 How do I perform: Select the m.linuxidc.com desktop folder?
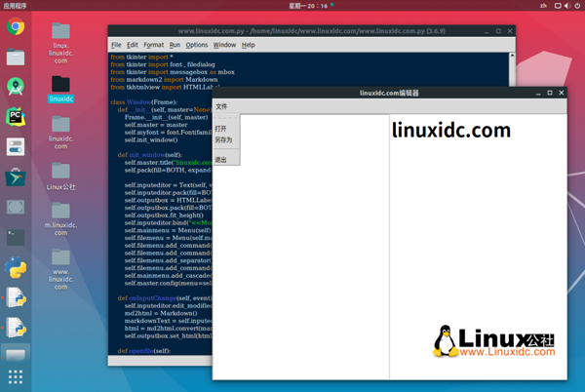[x=60, y=218]
